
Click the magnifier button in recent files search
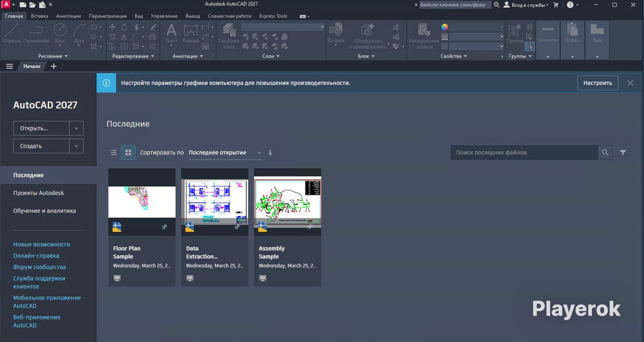coord(605,152)
